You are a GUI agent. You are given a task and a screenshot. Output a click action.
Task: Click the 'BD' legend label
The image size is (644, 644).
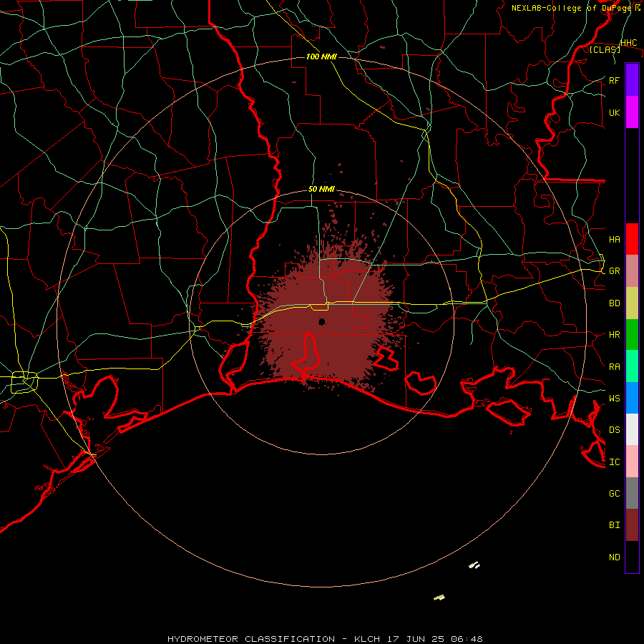pyautogui.click(x=614, y=303)
